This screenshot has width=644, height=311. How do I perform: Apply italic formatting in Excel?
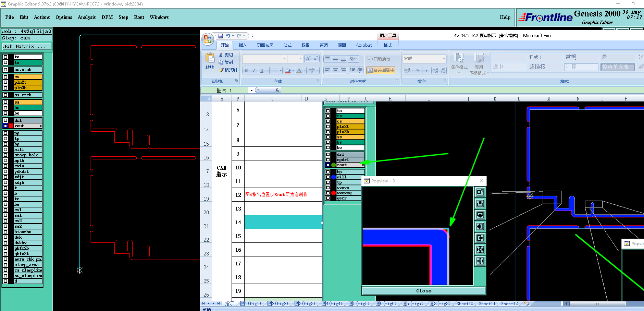click(254, 71)
